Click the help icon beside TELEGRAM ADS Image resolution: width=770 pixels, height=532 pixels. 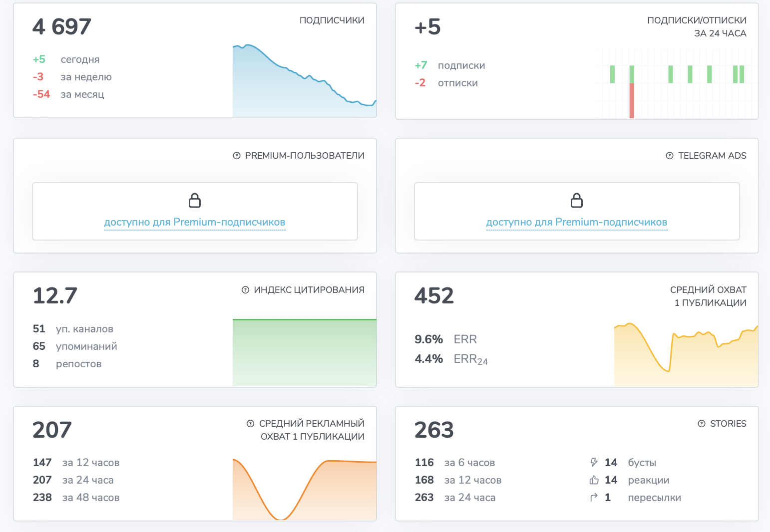(670, 156)
